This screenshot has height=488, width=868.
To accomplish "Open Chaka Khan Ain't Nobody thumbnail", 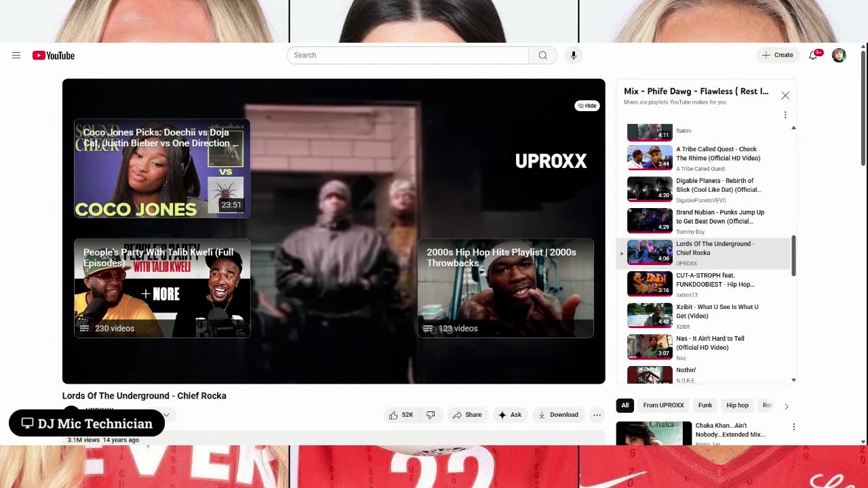I will [654, 434].
